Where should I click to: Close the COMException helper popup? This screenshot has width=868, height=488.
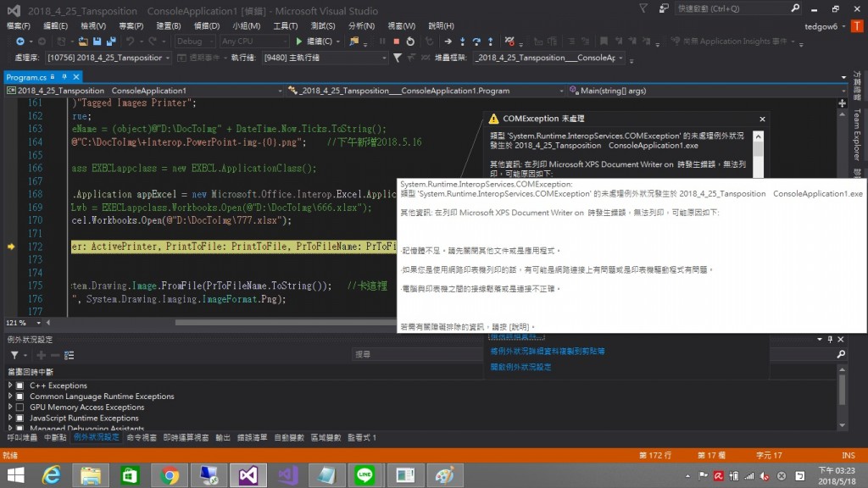pos(762,119)
